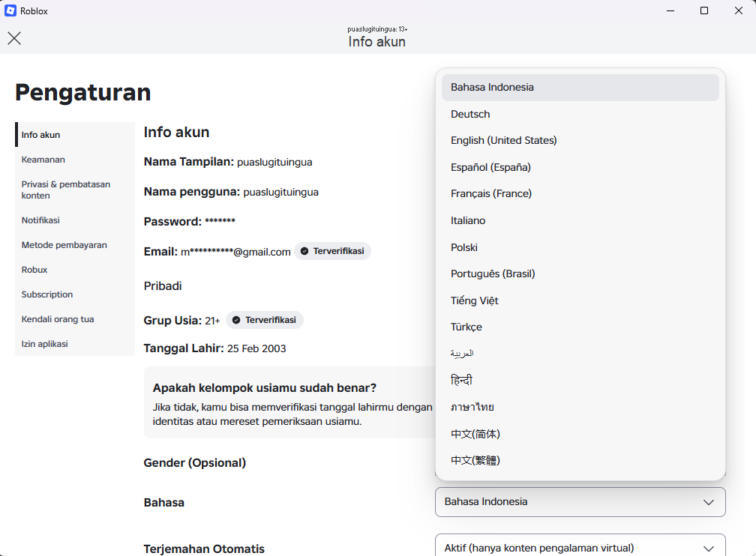The image size is (756, 556).
Task: Minimize the Roblox window
Action: pyautogui.click(x=670, y=10)
